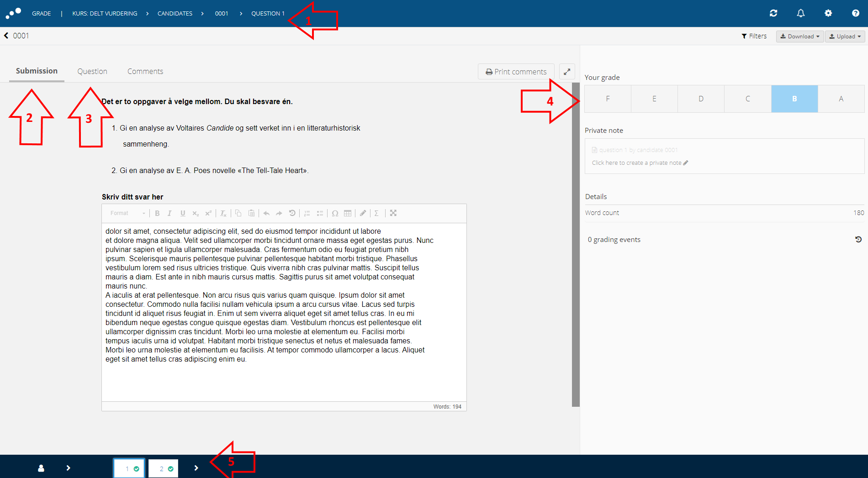Select grade A
This screenshot has width=868, height=478.
pyautogui.click(x=841, y=99)
